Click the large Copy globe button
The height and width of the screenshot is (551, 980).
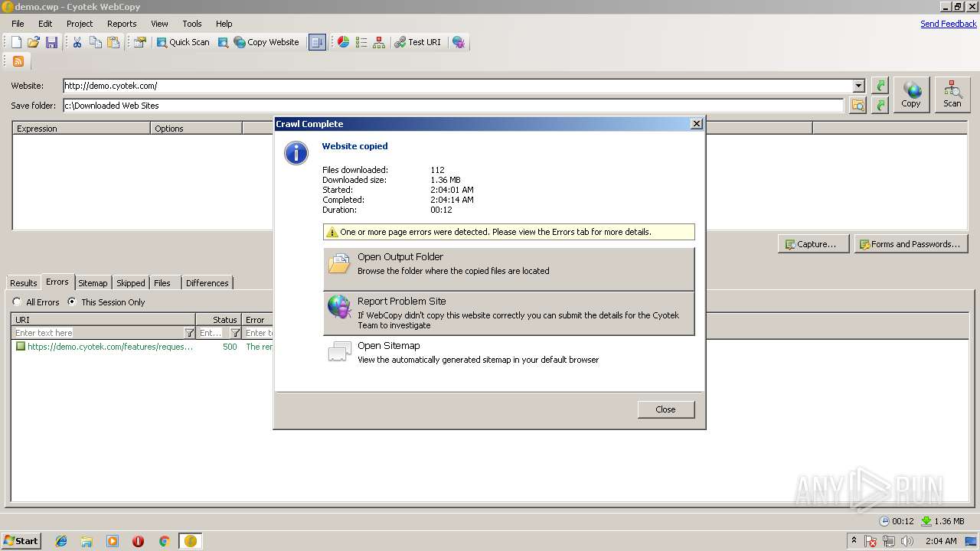click(x=911, y=95)
